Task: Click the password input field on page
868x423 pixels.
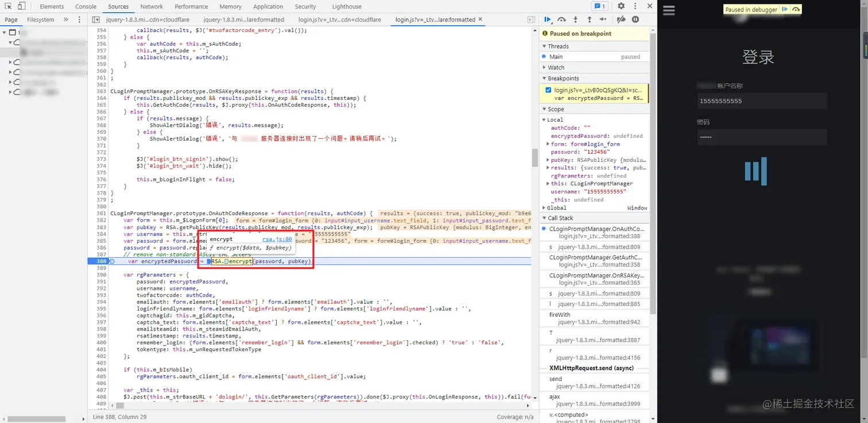Action: [x=762, y=137]
